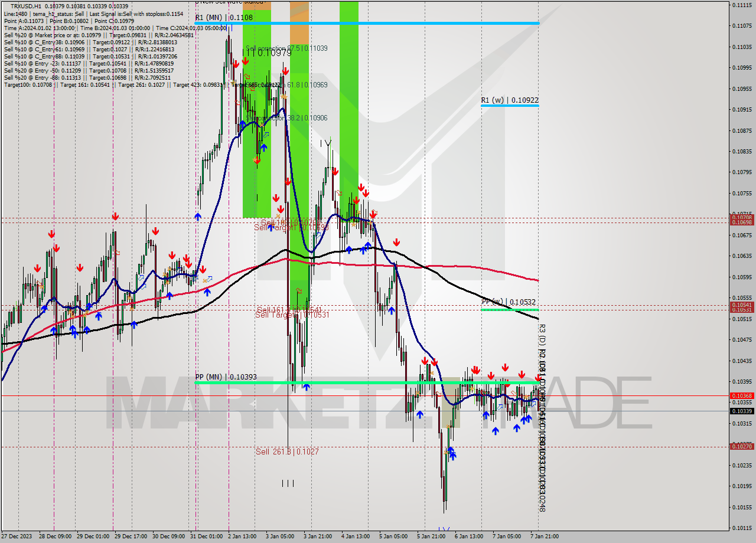Click the Time A:2024.01.02 13:00:00 info line
This screenshot has height=543, width=756.
tap(115, 28)
